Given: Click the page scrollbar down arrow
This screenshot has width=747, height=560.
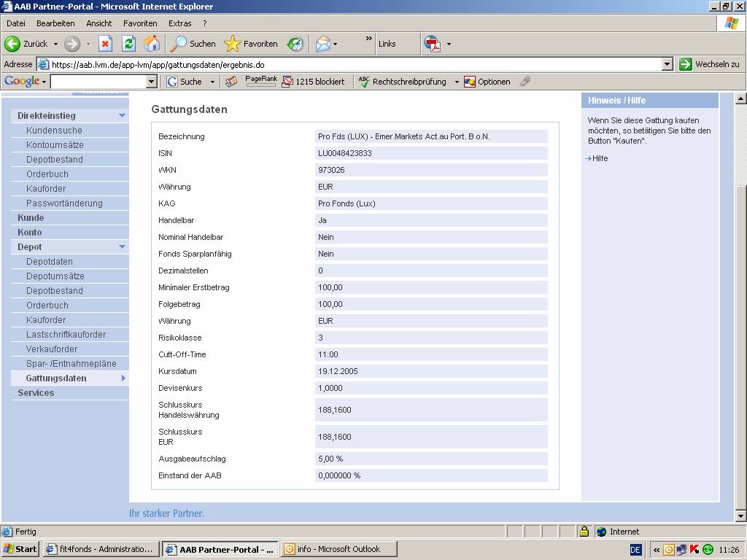Looking at the screenshot, I should tap(740, 516).
